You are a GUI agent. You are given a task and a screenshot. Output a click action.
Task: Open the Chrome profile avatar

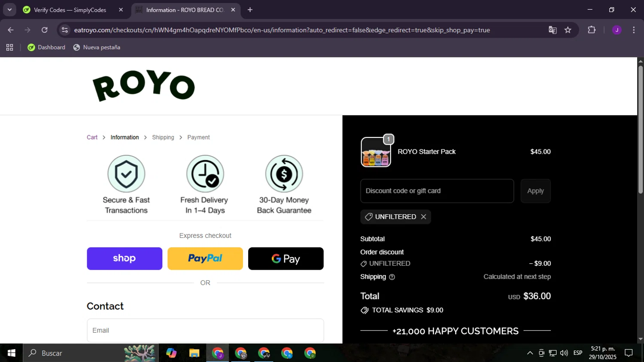point(617,30)
